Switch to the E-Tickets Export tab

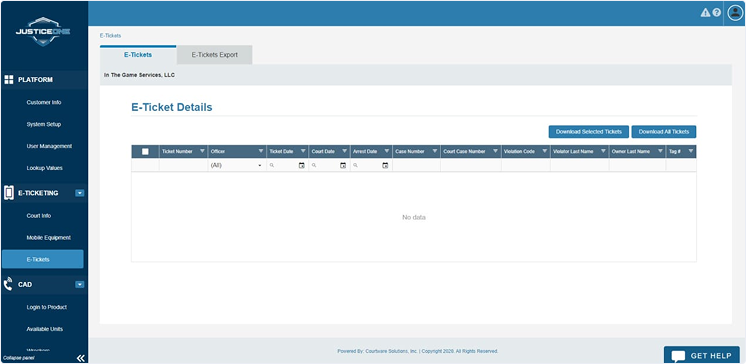pyautogui.click(x=215, y=55)
